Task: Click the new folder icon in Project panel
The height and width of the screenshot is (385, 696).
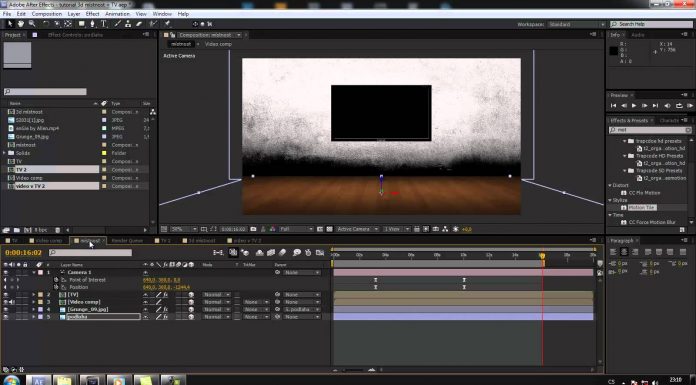Action: (x=16, y=230)
